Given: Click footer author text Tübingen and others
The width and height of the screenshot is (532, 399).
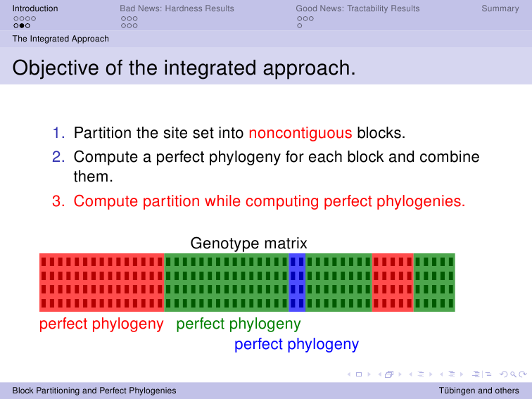Looking at the screenshot, I should pos(479,391).
